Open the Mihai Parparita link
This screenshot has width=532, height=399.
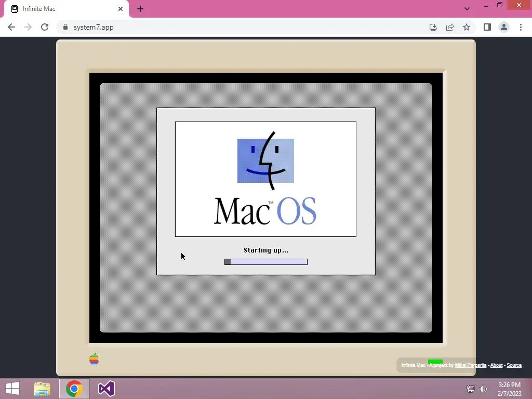point(470,365)
